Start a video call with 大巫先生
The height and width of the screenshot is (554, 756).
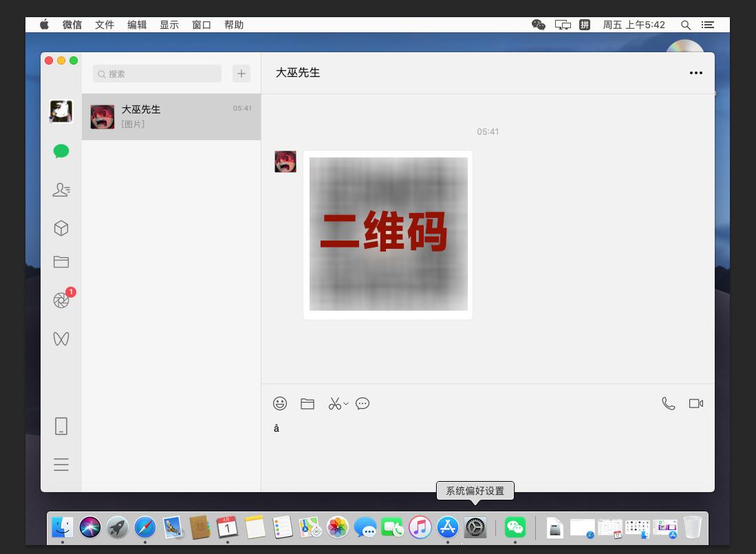click(x=696, y=403)
